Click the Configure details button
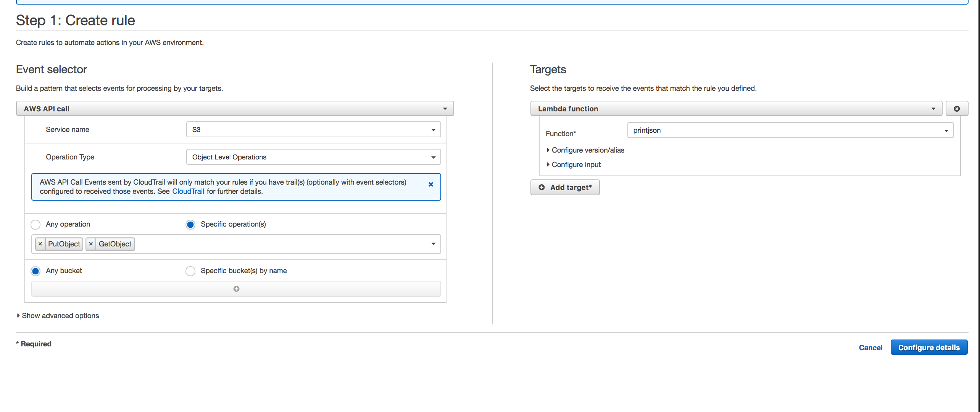The image size is (980, 412). click(x=929, y=347)
